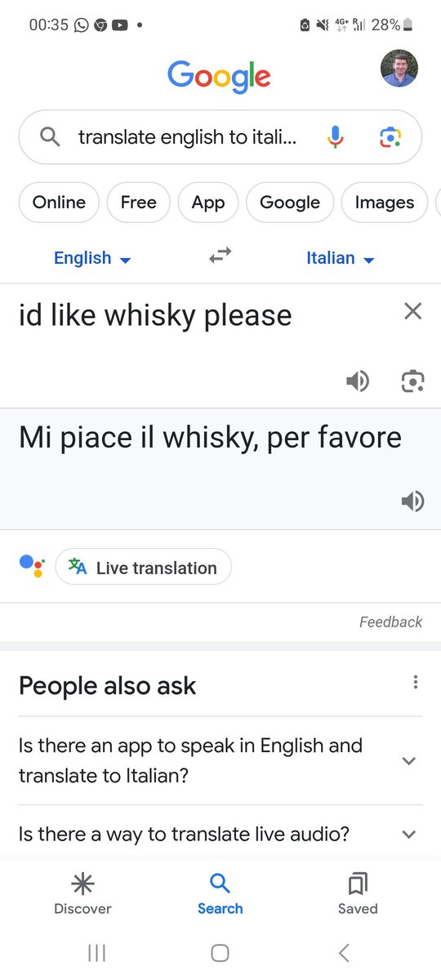
Task: Translate with camera icon in source box
Action: pyautogui.click(x=413, y=381)
